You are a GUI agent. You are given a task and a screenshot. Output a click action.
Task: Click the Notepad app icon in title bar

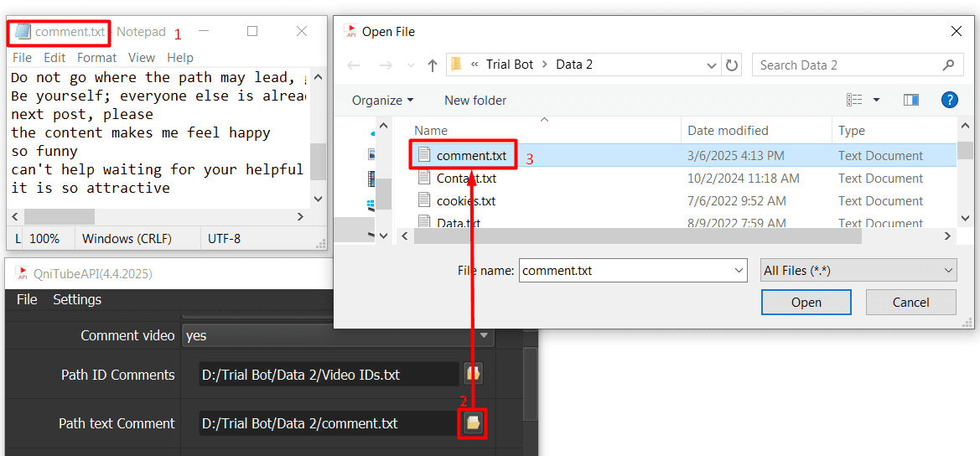click(x=23, y=31)
